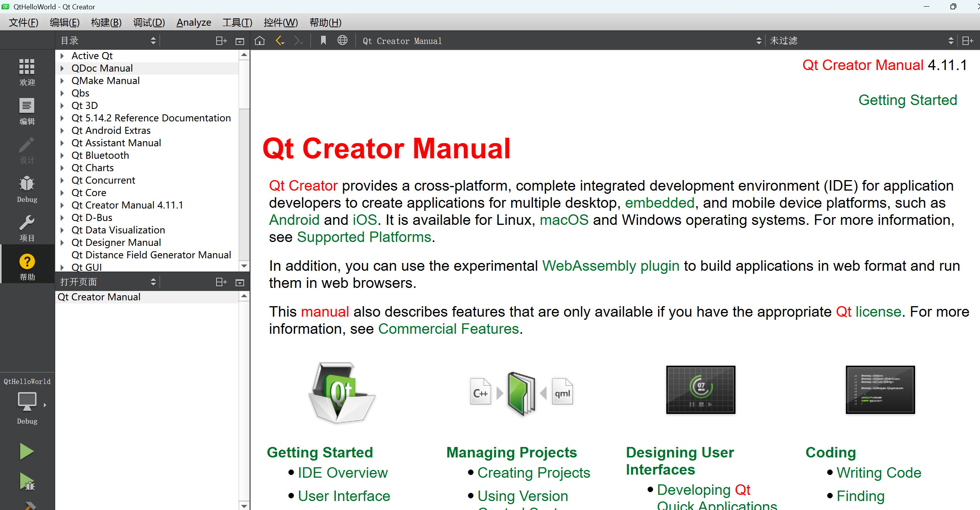Screen dimensions: 980x510
Task: Select Qt Data Visualization in contents tree
Action: pyautogui.click(x=118, y=230)
